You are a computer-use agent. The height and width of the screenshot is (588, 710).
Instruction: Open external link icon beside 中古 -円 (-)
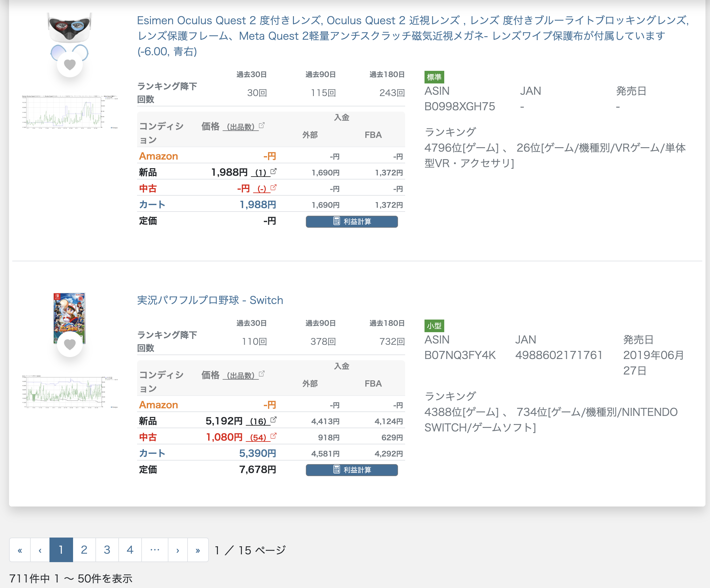[274, 187]
